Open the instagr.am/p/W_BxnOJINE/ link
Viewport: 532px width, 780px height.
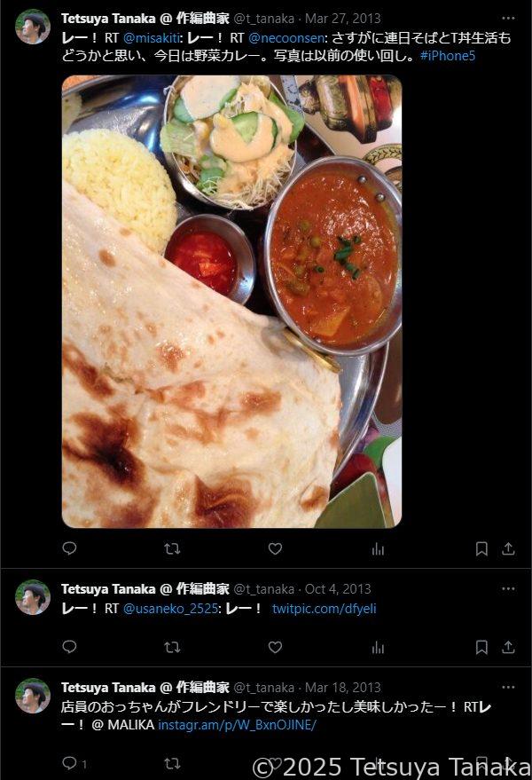(x=237, y=725)
